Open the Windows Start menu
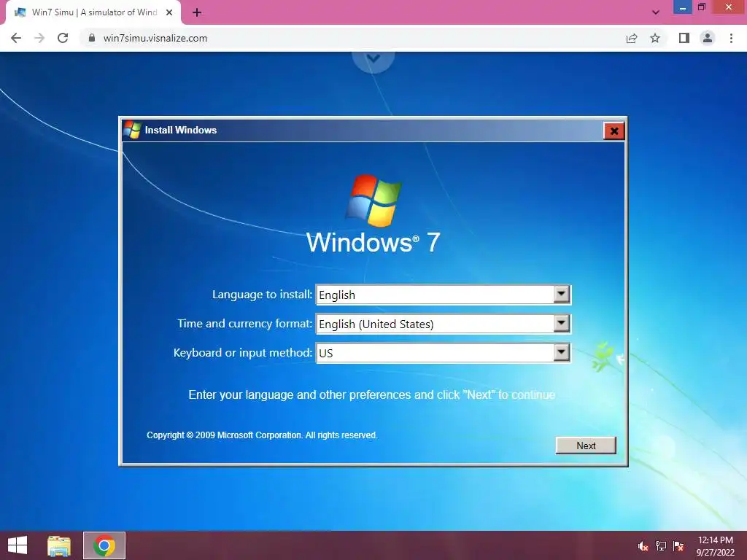 coord(18,545)
